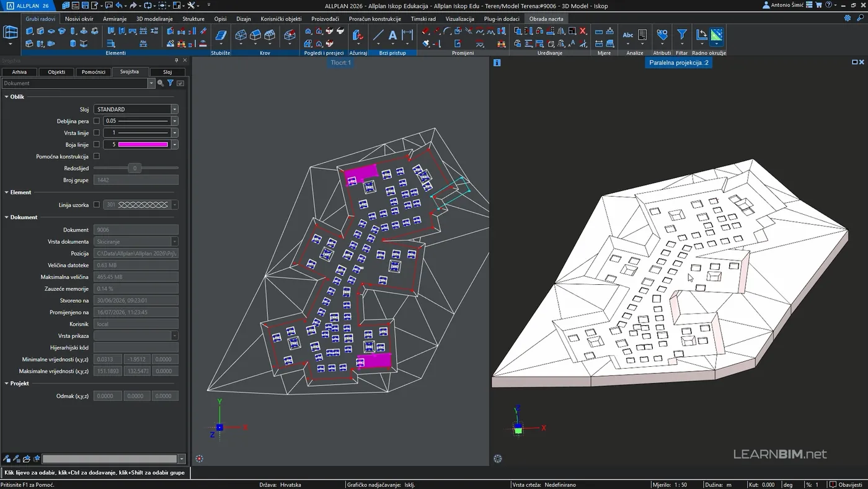Screen dimensions: 868x489
Task: Click the Mjerilo 1 : 50 scale in status bar
Action: pyautogui.click(x=670, y=485)
